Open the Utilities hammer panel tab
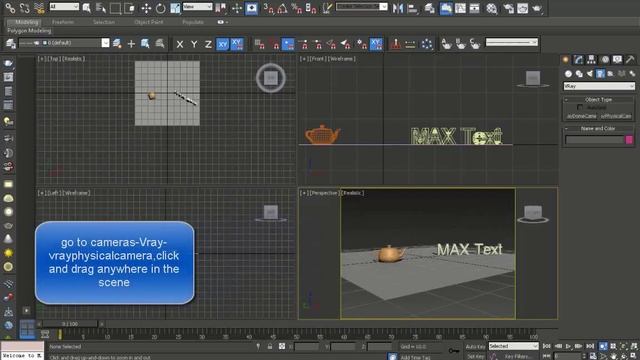Viewport: 640px width, 360px height. pos(630,60)
